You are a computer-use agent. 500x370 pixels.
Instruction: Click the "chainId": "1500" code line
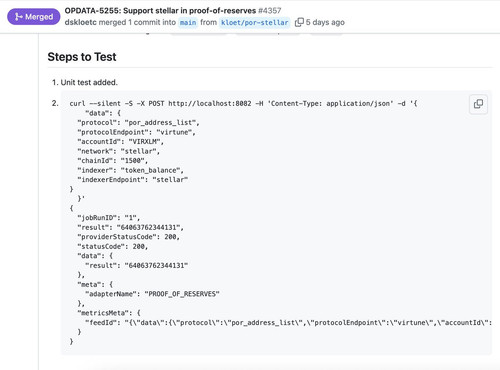click(x=113, y=161)
